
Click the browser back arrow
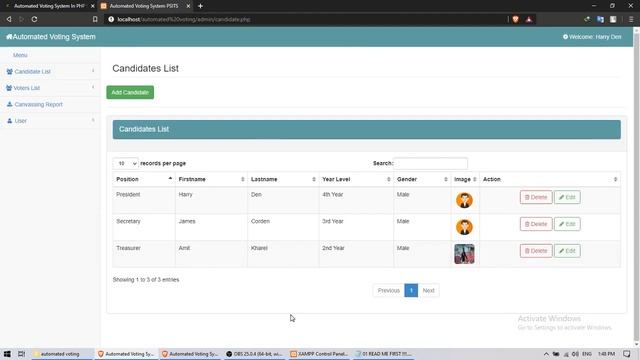tap(9, 19)
